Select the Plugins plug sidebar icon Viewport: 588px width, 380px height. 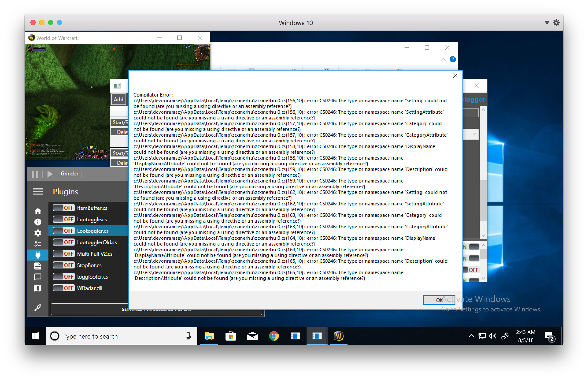[38, 255]
